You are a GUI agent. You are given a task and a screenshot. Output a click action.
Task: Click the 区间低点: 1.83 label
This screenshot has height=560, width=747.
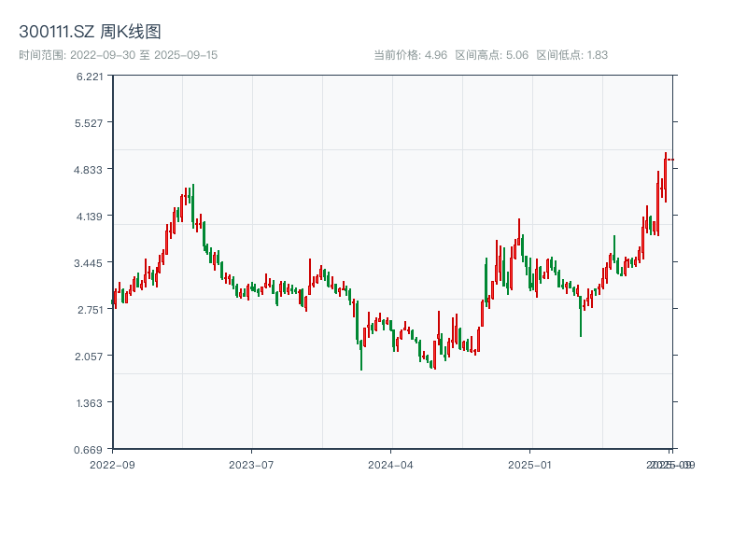point(571,55)
